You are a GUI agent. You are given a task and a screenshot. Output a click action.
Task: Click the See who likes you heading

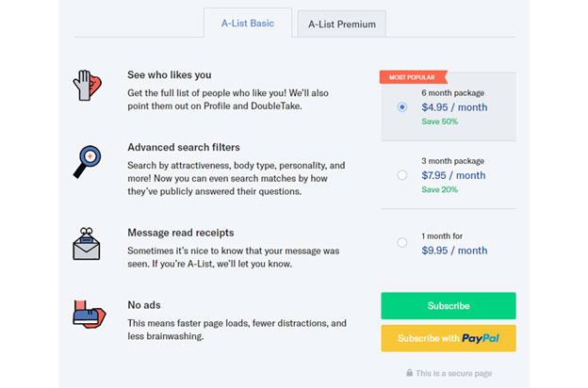click(170, 75)
